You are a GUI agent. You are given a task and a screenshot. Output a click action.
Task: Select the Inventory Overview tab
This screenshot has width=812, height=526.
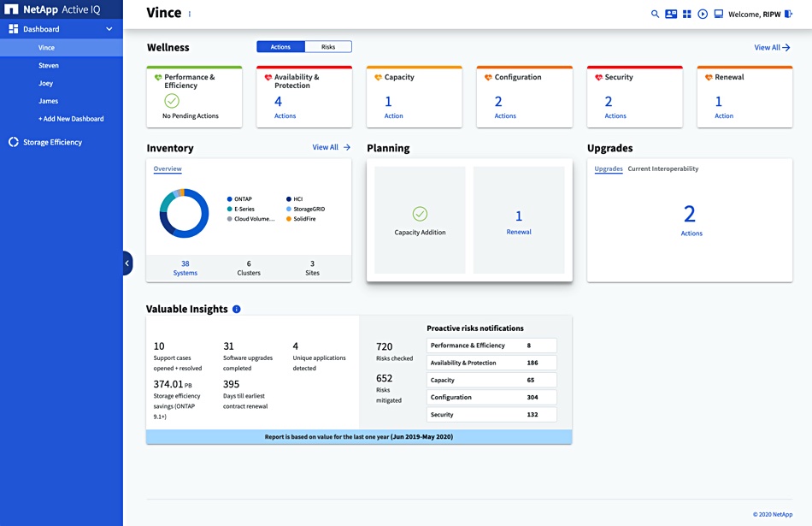(168, 168)
